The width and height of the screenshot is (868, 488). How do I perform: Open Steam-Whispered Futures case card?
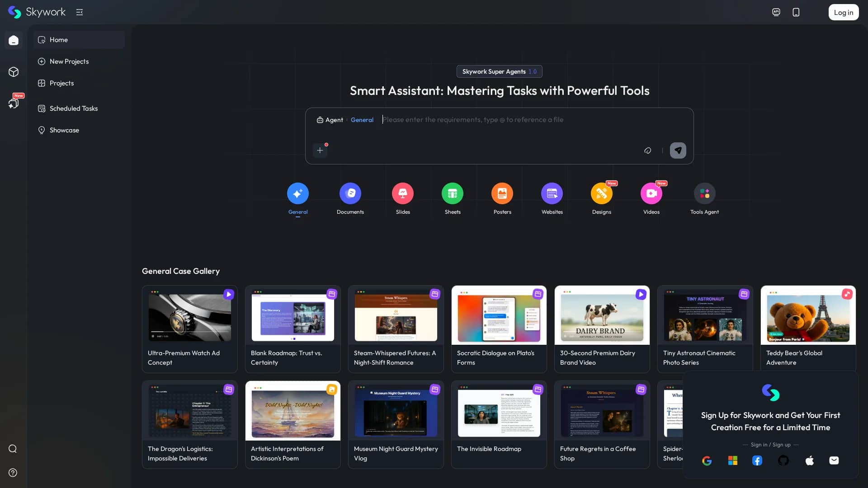pyautogui.click(x=396, y=329)
